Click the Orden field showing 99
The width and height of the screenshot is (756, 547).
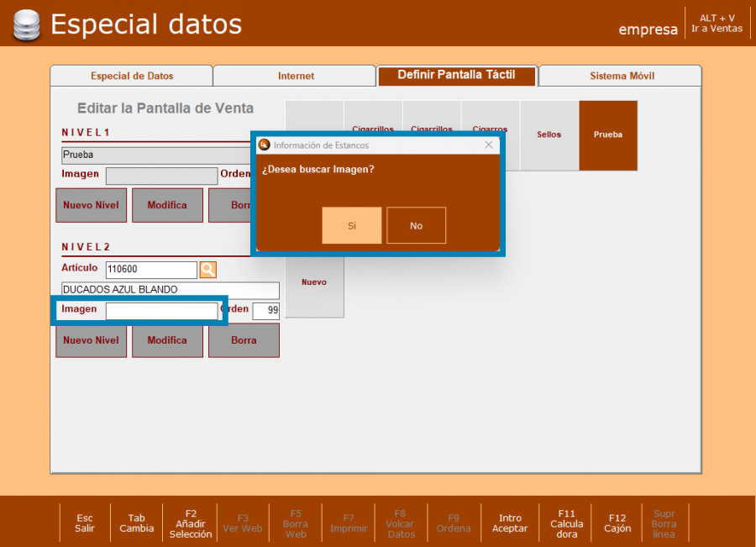pos(266,311)
